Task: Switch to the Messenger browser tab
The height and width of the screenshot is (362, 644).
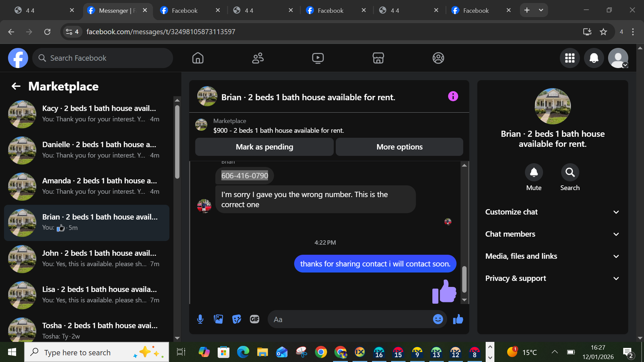Action: [x=114, y=10]
